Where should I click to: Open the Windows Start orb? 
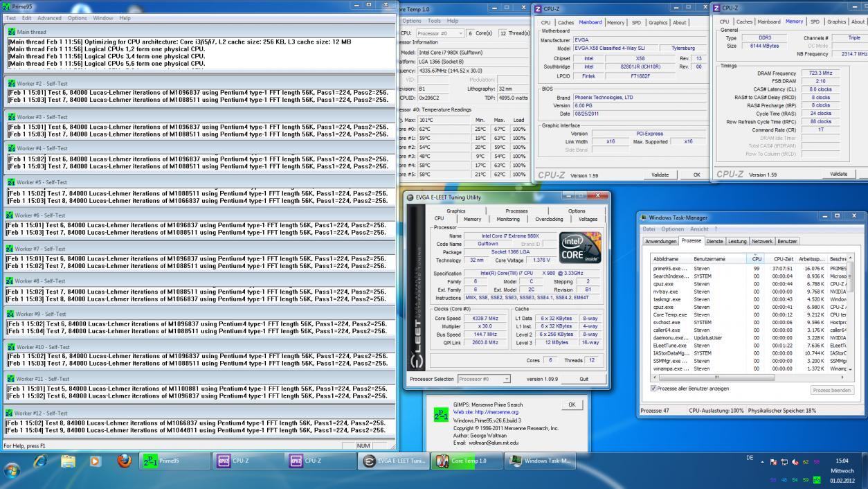(12, 471)
